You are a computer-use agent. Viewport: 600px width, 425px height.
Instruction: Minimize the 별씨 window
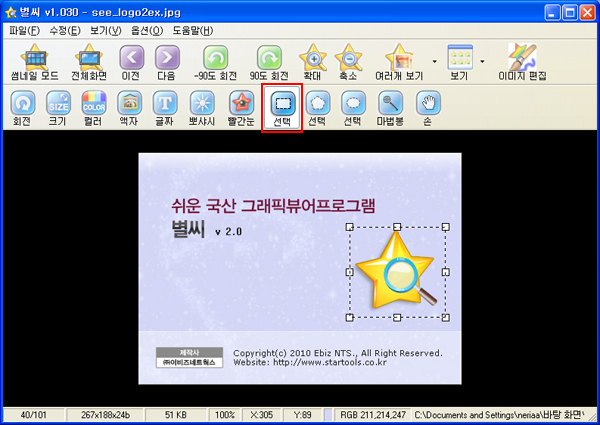pyautogui.click(x=552, y=13)
